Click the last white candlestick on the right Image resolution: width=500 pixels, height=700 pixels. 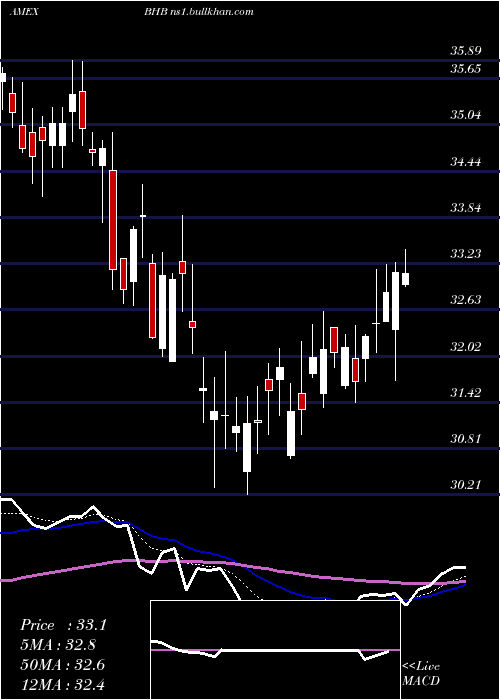pos(405,279)
